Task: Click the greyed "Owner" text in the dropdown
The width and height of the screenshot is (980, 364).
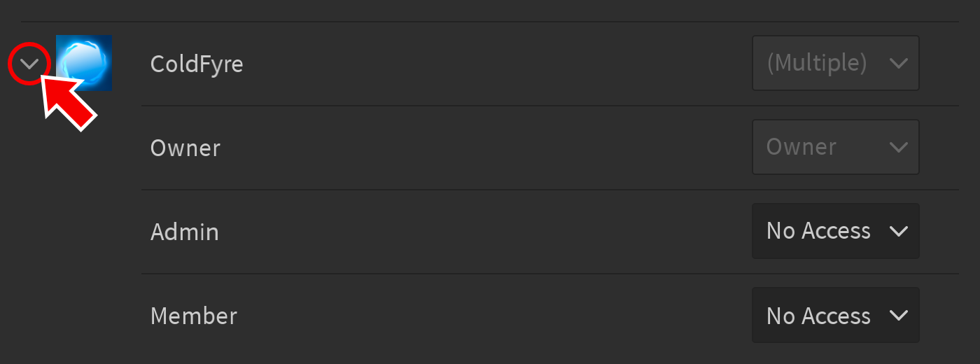Action: [x=801, y=147]
